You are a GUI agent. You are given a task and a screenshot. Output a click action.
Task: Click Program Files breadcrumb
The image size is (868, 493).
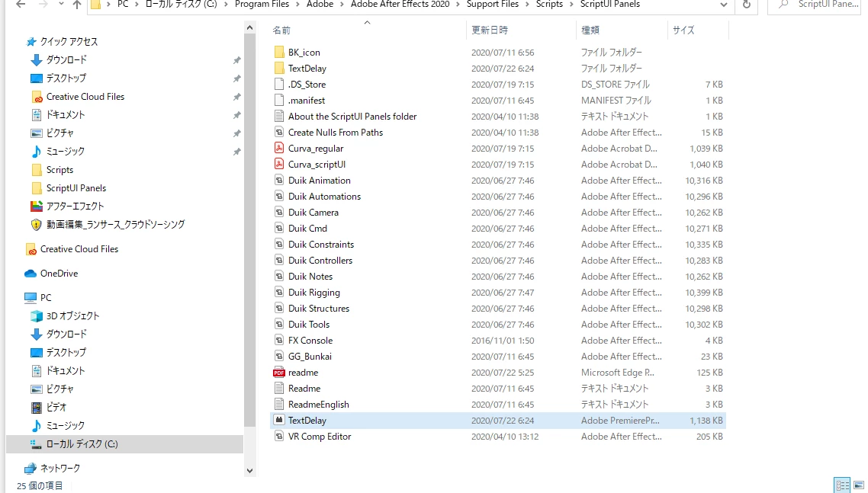pos(262,5)
